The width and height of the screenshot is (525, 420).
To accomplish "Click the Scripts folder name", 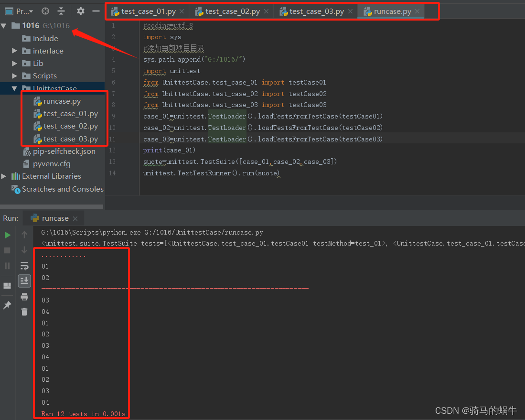I will [45, 75].
